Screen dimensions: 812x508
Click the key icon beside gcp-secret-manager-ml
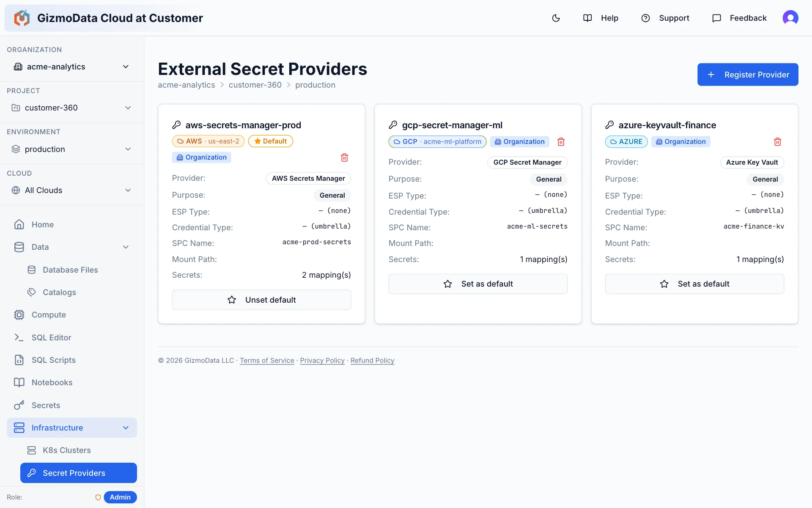[393, 125]
